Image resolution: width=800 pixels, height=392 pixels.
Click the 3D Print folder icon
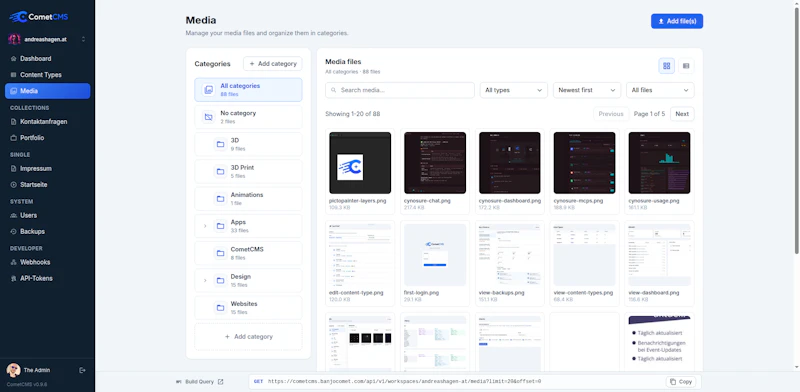click(220, 172)
